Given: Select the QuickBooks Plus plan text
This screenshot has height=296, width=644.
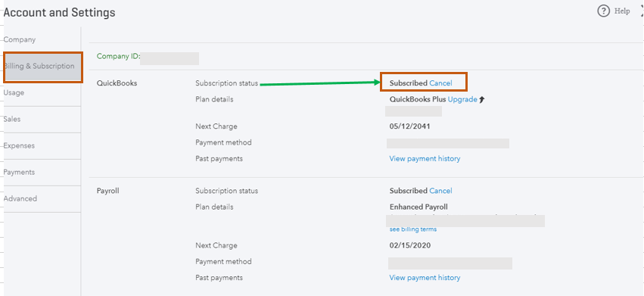Looking at the screenshot, I should tap(418, 99).
